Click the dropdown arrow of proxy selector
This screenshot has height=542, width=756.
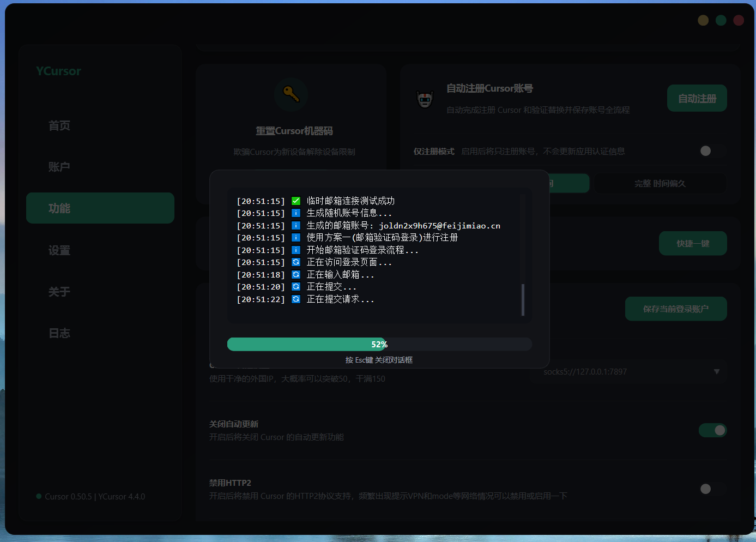click(717, 372)
